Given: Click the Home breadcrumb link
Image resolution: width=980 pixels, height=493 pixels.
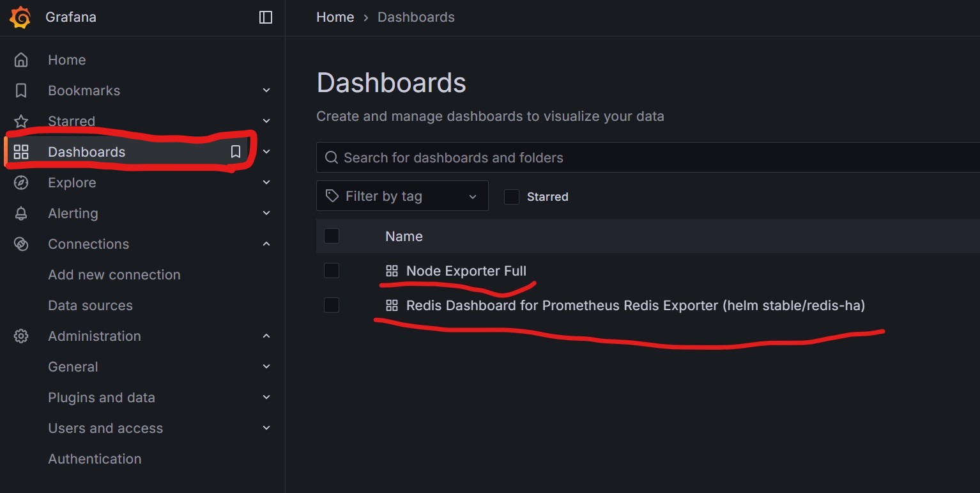Looking at the screenshot, I should 335,17.
